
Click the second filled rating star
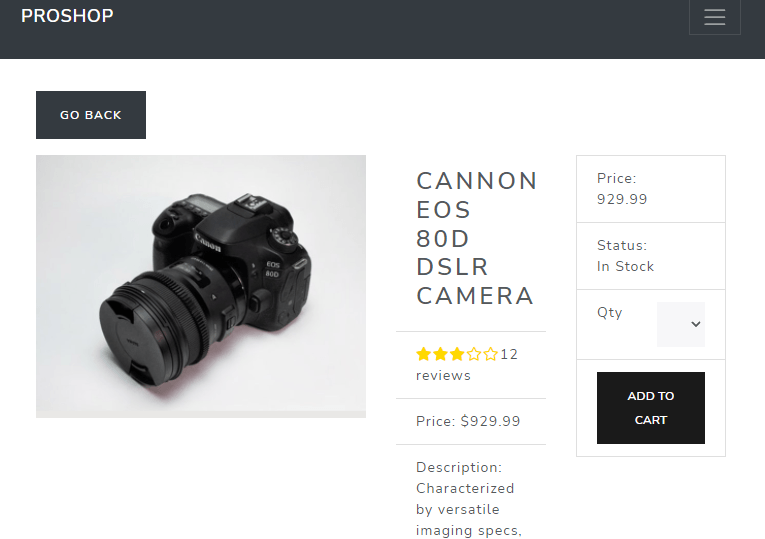pos(440,354)
